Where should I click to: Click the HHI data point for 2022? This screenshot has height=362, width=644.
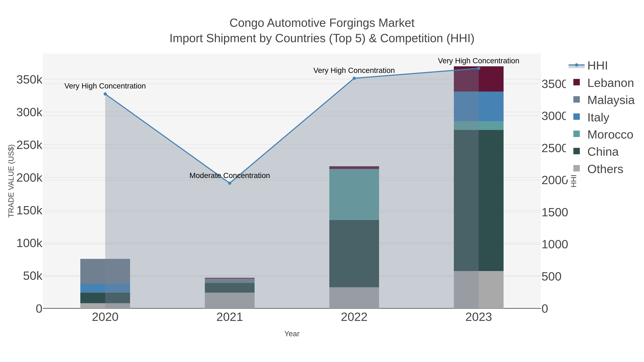click(x=354, y=78)
